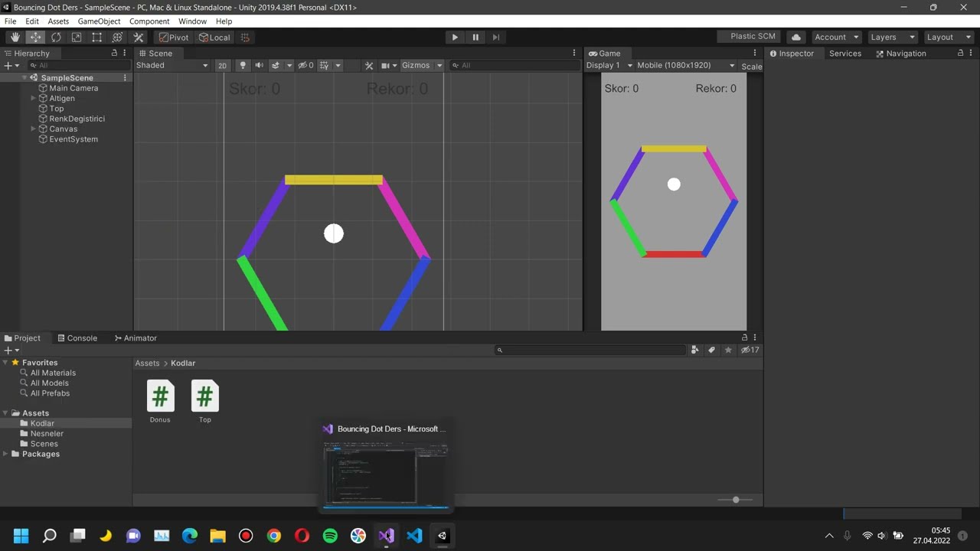Switch to the Services tab
Screen dimensions: 980x551
click(845, 53)
